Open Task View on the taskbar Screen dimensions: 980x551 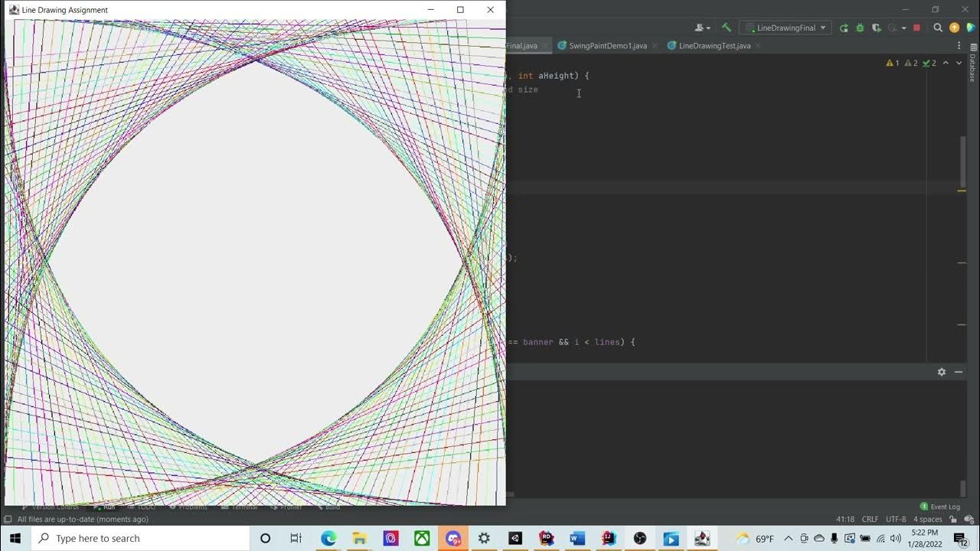point(296,538)
